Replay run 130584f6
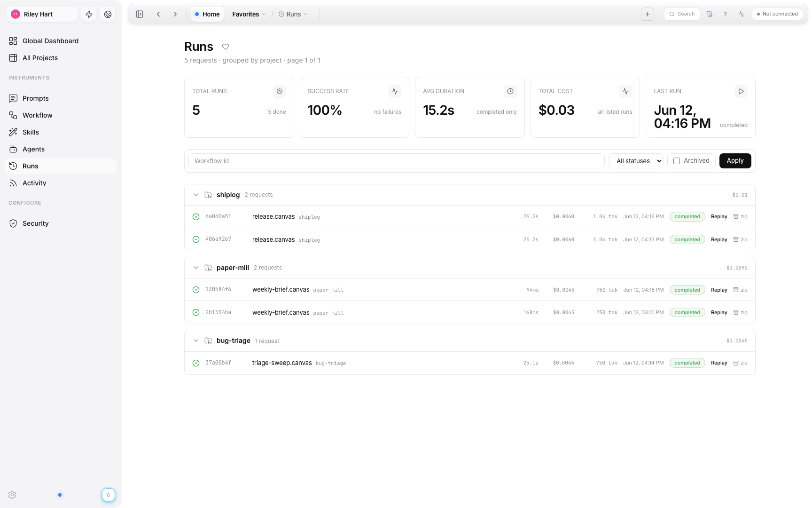Image resolution: width=812 pixels, height=508 pixels. [719, 290]
